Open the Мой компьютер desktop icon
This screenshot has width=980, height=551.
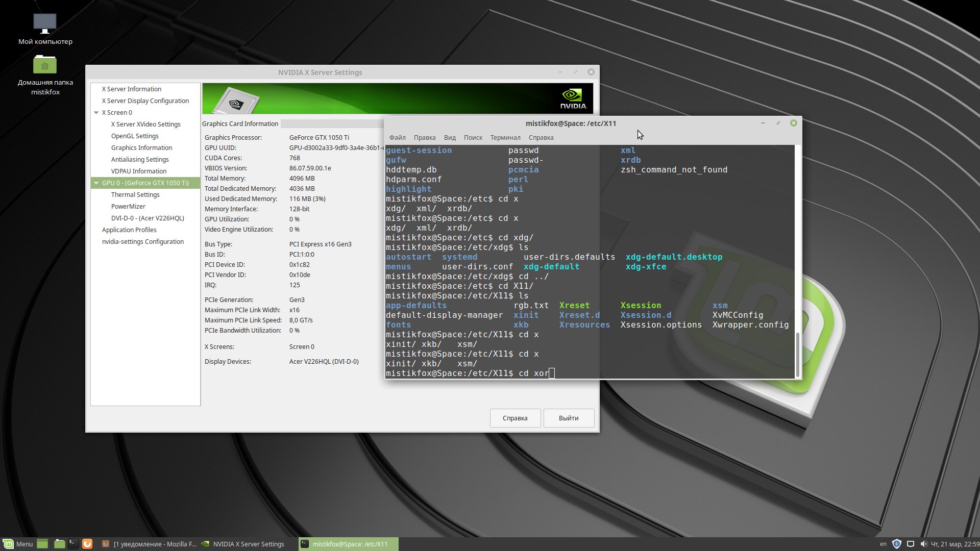(x=45, y=29)
